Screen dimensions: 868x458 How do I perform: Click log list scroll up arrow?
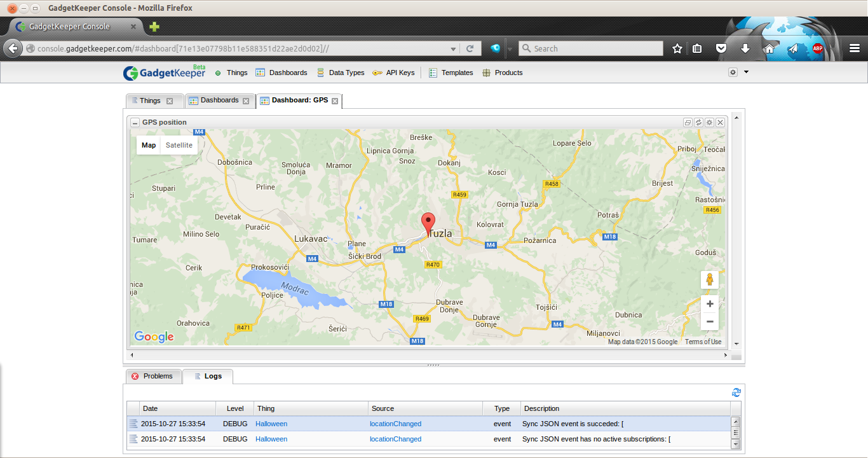pos(736,421)
